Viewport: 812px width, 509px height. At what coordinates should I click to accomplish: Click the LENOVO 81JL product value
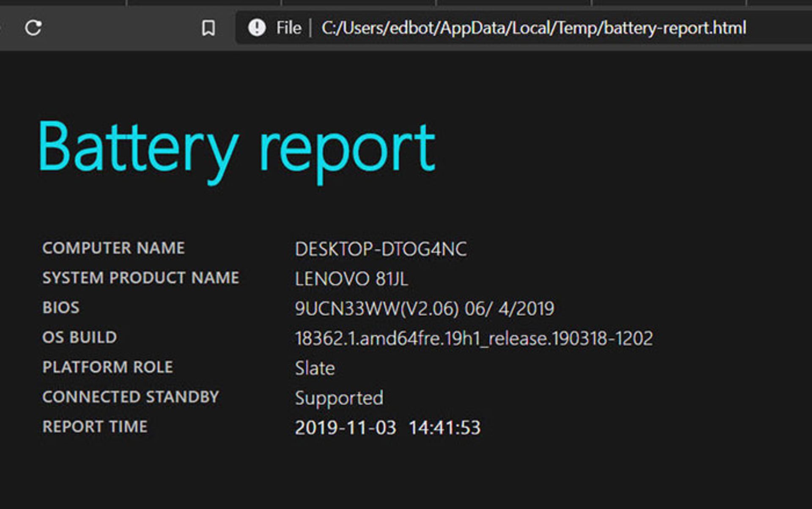pos(351,279)
